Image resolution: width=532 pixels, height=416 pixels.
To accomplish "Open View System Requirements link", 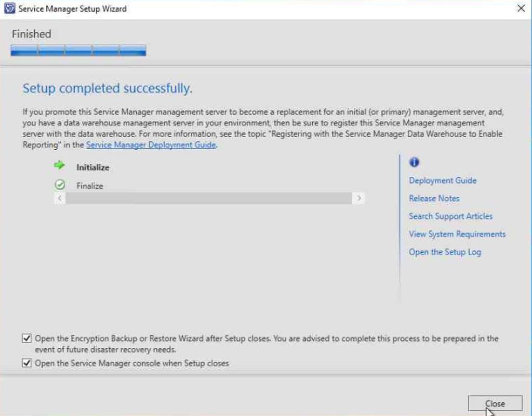I will point(457,234).
